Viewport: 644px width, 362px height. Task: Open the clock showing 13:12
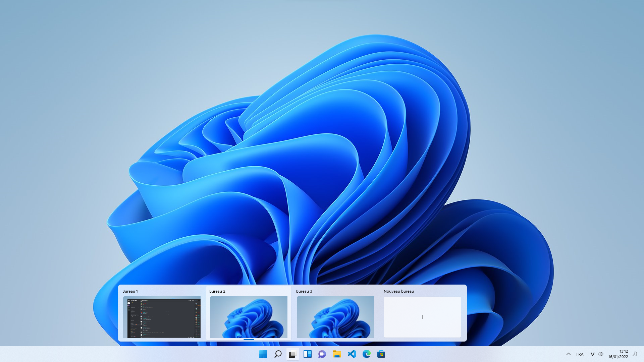click(624, 351)
